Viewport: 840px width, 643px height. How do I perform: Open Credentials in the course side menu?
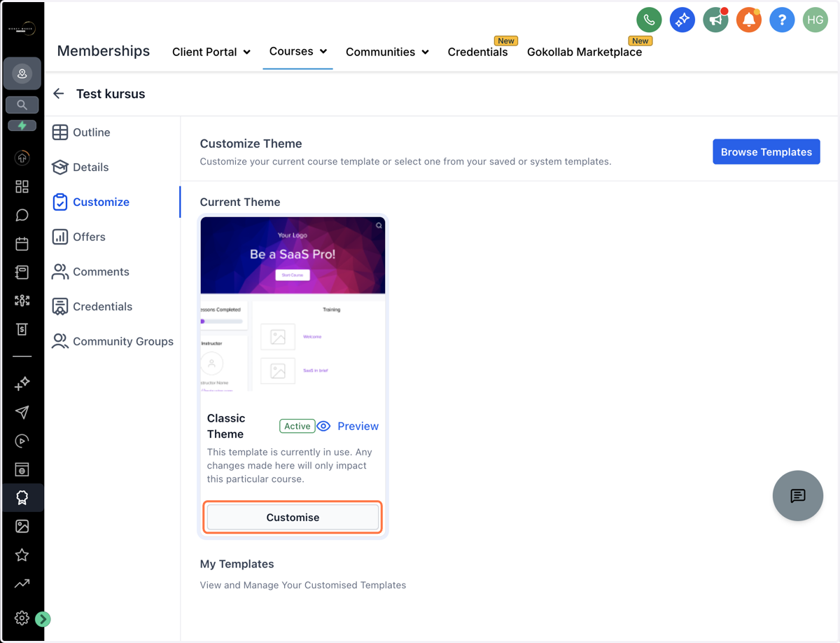click(92, 307)
